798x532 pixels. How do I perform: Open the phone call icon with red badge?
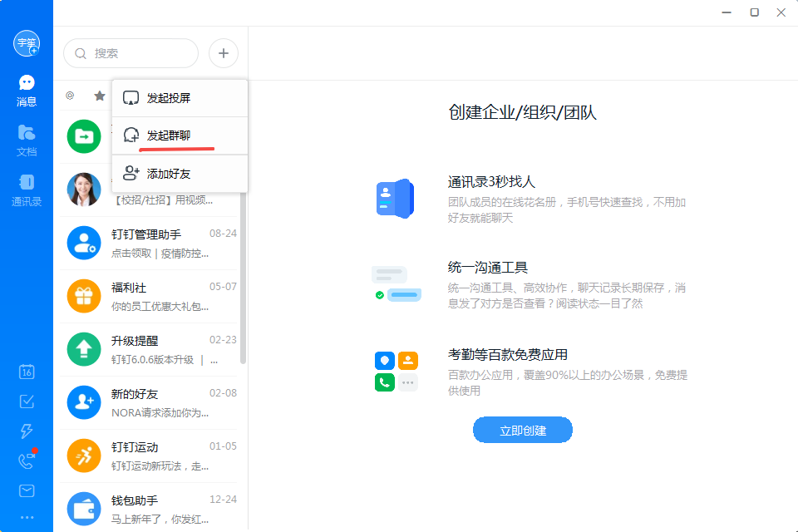(x=27, y=461)
